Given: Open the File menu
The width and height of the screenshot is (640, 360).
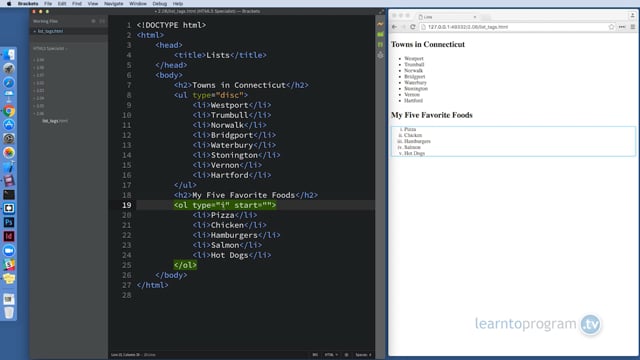Looking at the screenshot, I should point(48,4).
